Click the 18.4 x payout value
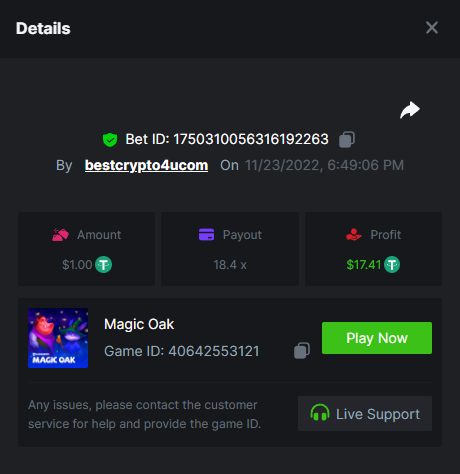 [x=230, y=265]
